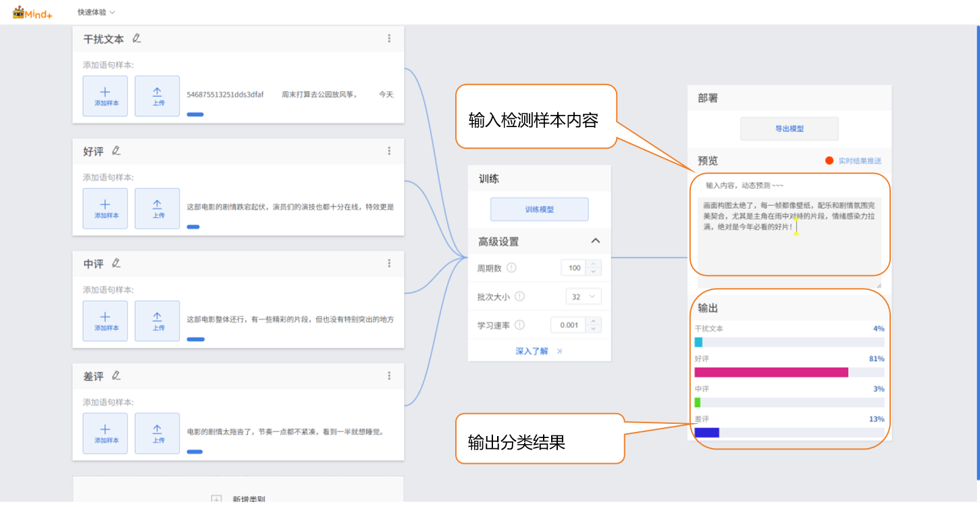Viewport: 980px width, 507px height.
Task: Open the 批次大小 dropdown showing 32
Action: click(583, 296)
